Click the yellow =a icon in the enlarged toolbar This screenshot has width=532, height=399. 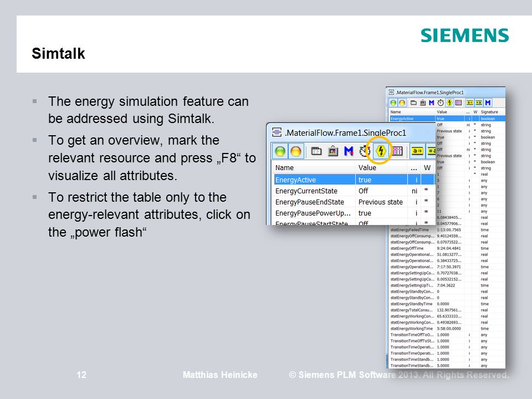(431, 151)
